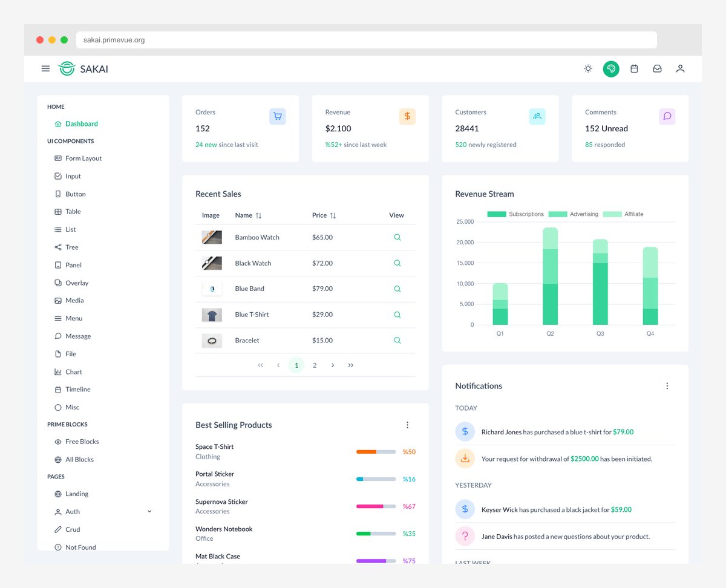
Task: Open the inbox icon in the topbar
Action: click(657, 68)
